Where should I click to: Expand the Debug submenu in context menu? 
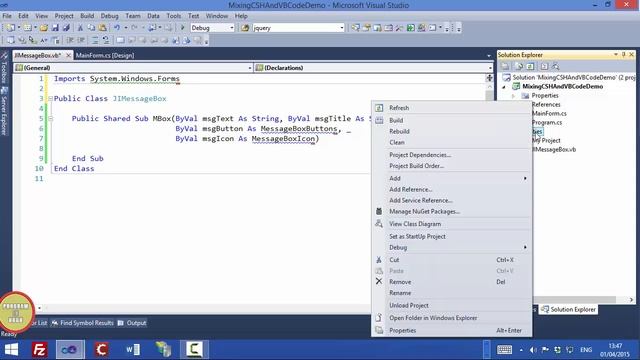[525, 247]
